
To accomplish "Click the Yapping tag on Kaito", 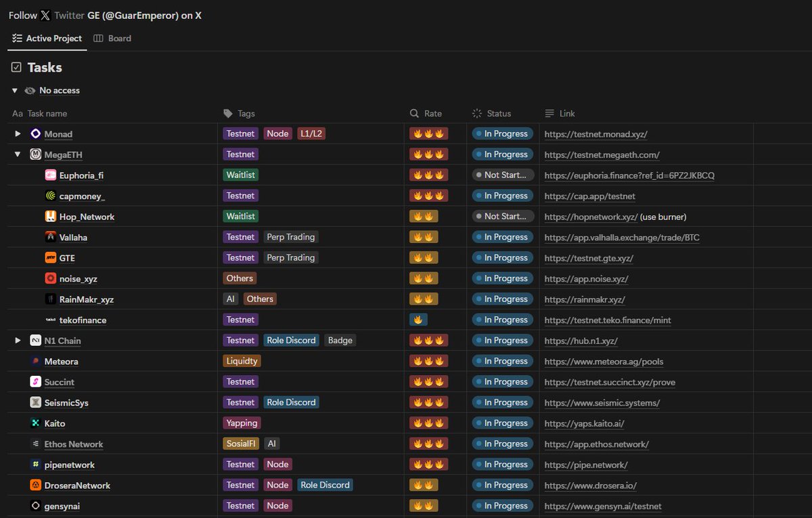I will 242,423.
